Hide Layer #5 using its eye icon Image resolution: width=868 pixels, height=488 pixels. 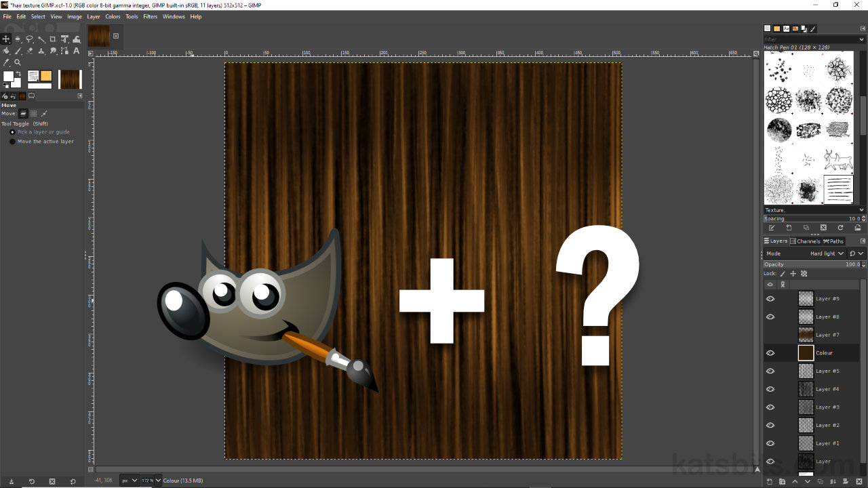click(770, 371)
